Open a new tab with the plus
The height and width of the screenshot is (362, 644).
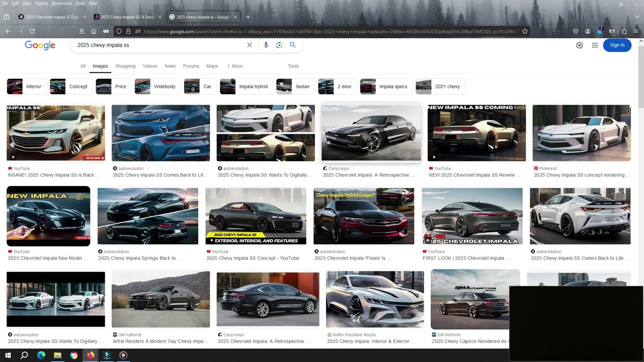(248, 17)
